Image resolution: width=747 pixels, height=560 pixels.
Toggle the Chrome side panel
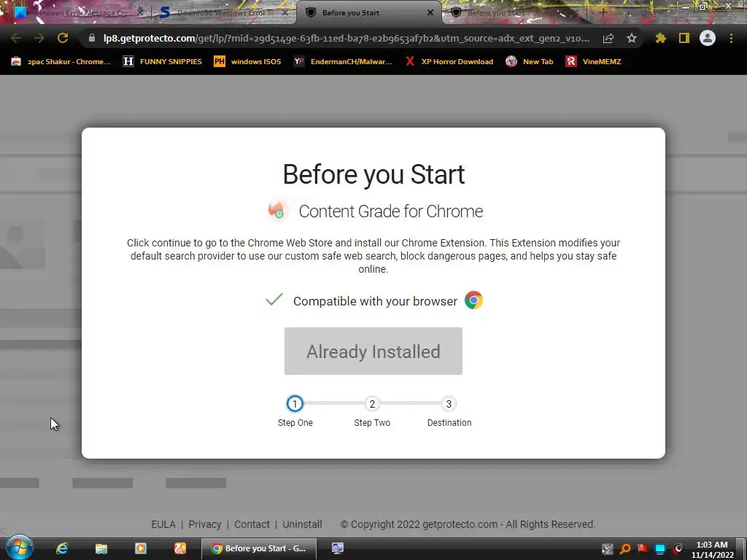684,38
